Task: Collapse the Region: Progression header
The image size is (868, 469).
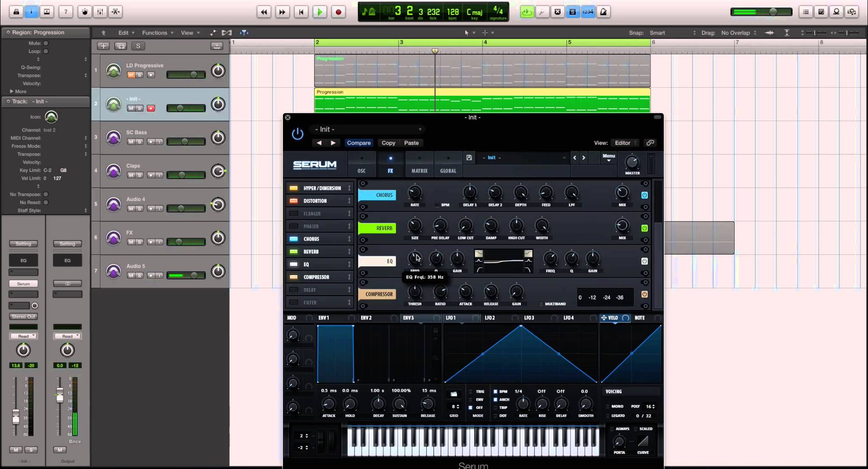Action: pos(8,33)
